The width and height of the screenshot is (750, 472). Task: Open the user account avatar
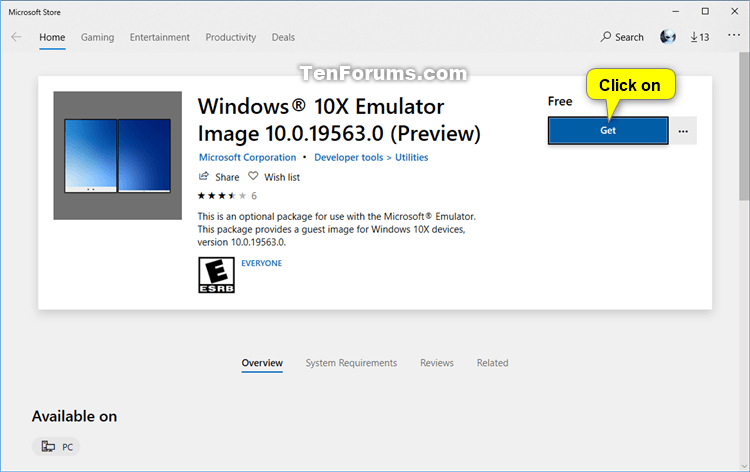(x=668, y=36)
